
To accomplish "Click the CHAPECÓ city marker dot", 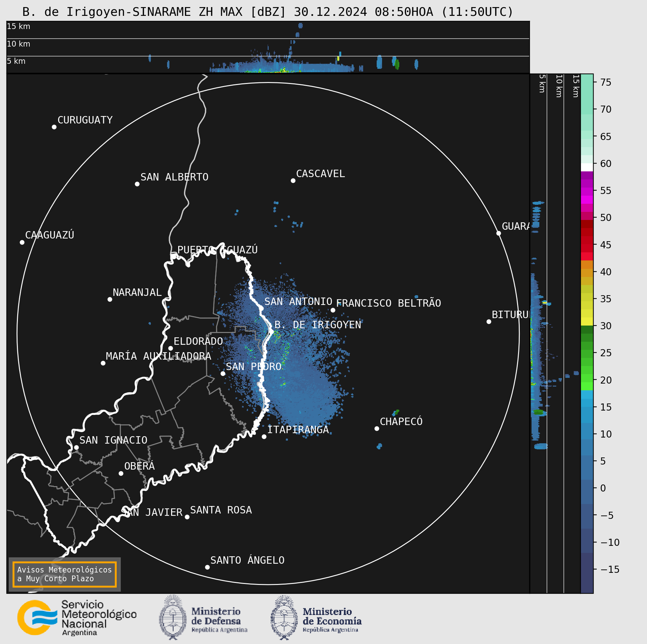I will click(x=377, y=428).
